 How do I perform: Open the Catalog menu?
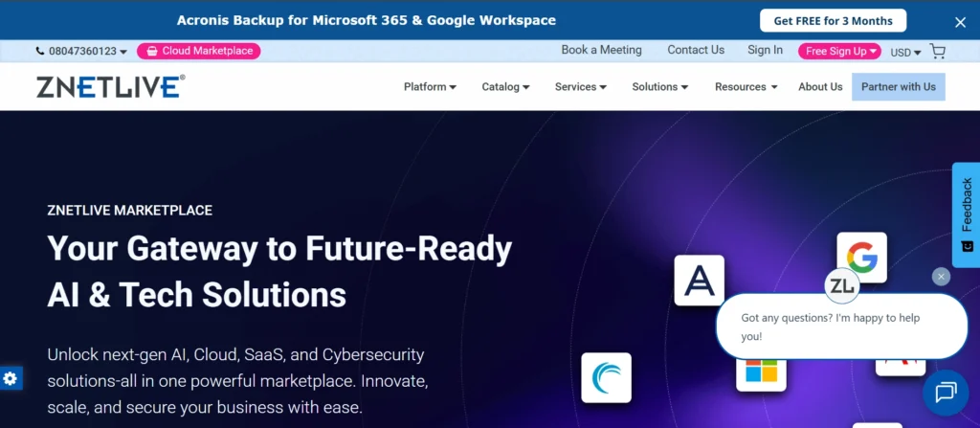point(505,87)
